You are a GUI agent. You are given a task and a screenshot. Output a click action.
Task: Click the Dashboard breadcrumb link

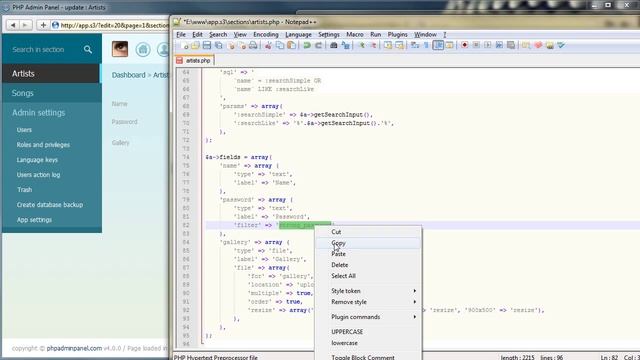tap(129, 75)
